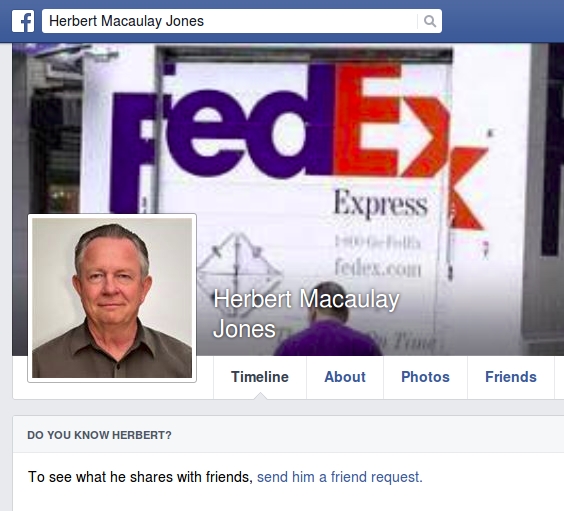
Task: Click the send him a friend request link
Action: coord(340,477)
